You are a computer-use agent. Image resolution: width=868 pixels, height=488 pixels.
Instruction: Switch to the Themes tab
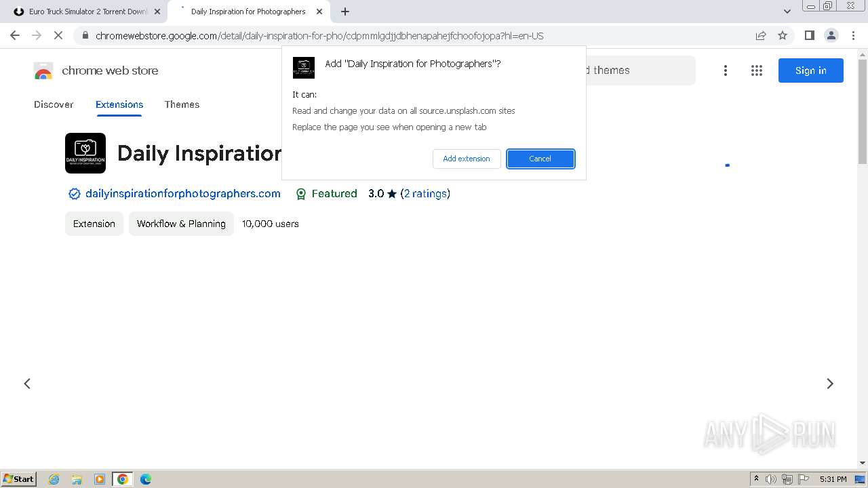(x=182, y=104)
